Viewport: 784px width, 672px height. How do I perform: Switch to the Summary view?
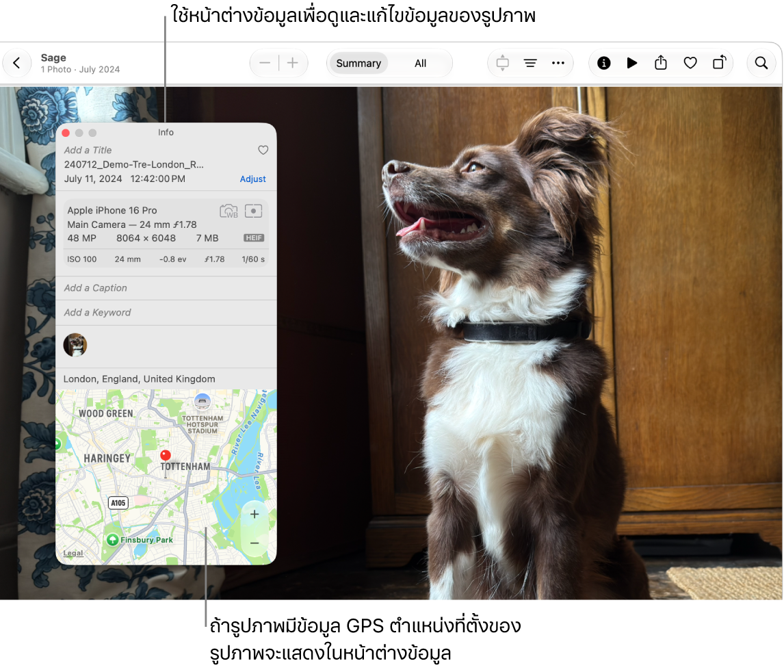point(358,64)
